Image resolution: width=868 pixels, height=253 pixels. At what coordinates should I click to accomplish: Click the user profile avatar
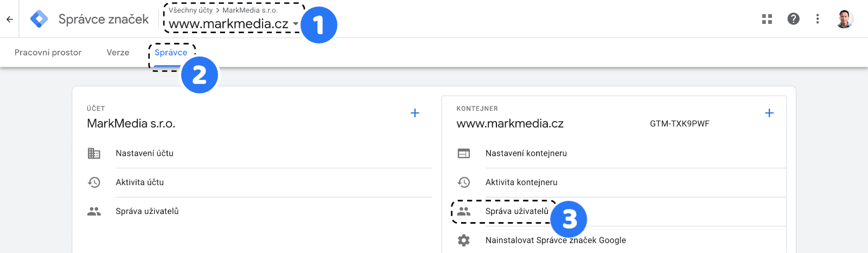(x=844, y=19)
